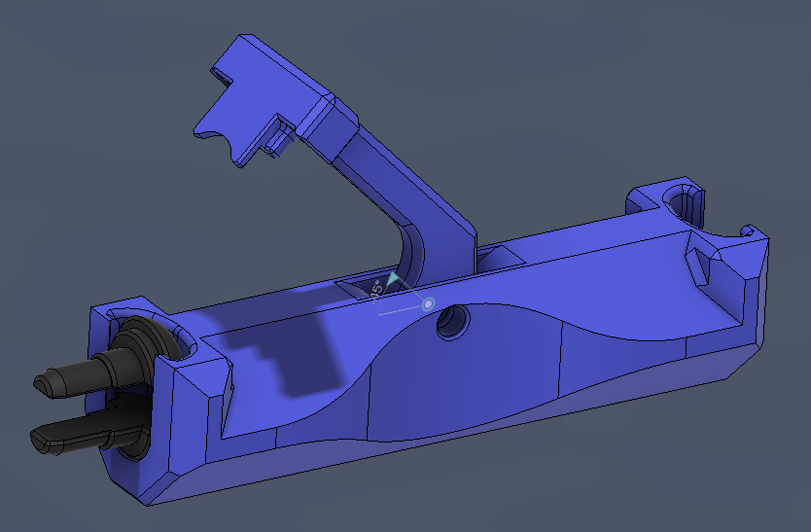Image resolution: width=811 pixels, height=532 pixels.
Task: Click the black connector flange ring
Action: (x=139, y=338)
